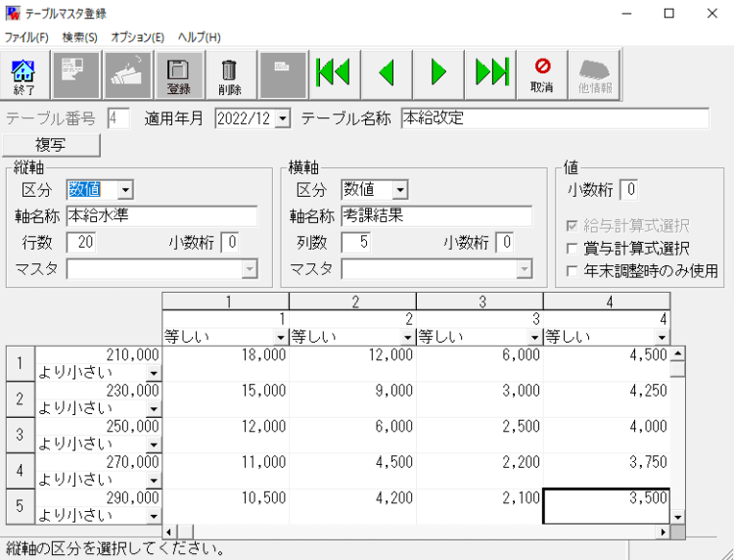The width and height of the screenshot is (734, 560).
Task: Open the オプション(E) menu
Action: click(x=137, y=37)
